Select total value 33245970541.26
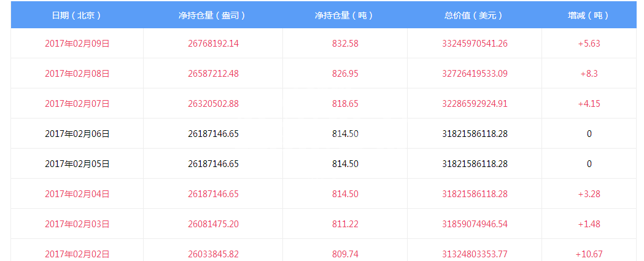 point(475,44)
